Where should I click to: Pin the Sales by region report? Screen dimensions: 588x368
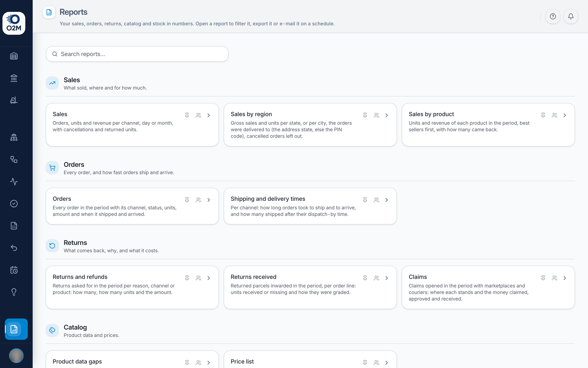[x=365, y=115]
